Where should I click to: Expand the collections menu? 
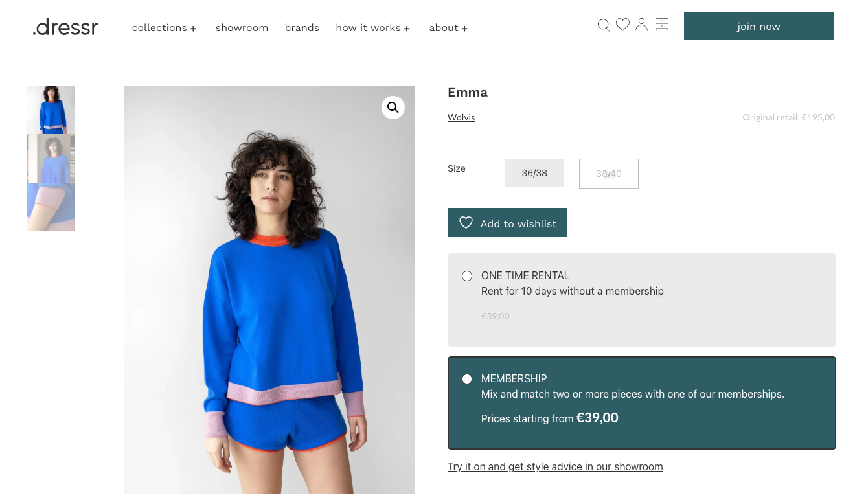coord(164,28)
